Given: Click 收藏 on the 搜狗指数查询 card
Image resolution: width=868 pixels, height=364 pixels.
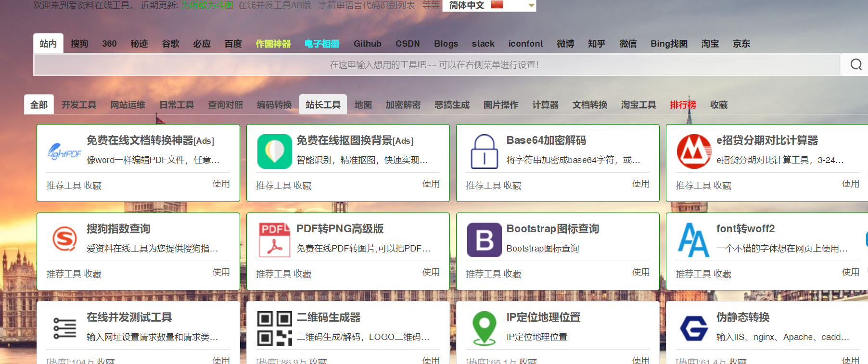Looking at the screenshot, I should 93,274.
